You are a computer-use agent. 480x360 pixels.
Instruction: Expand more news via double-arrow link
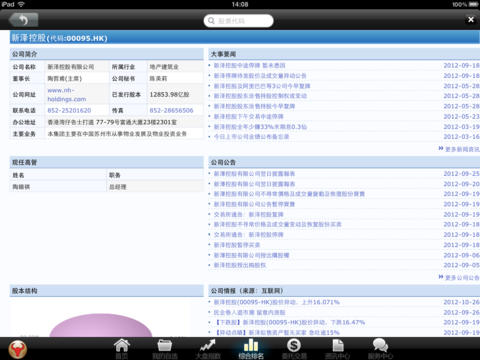point(459,149)
